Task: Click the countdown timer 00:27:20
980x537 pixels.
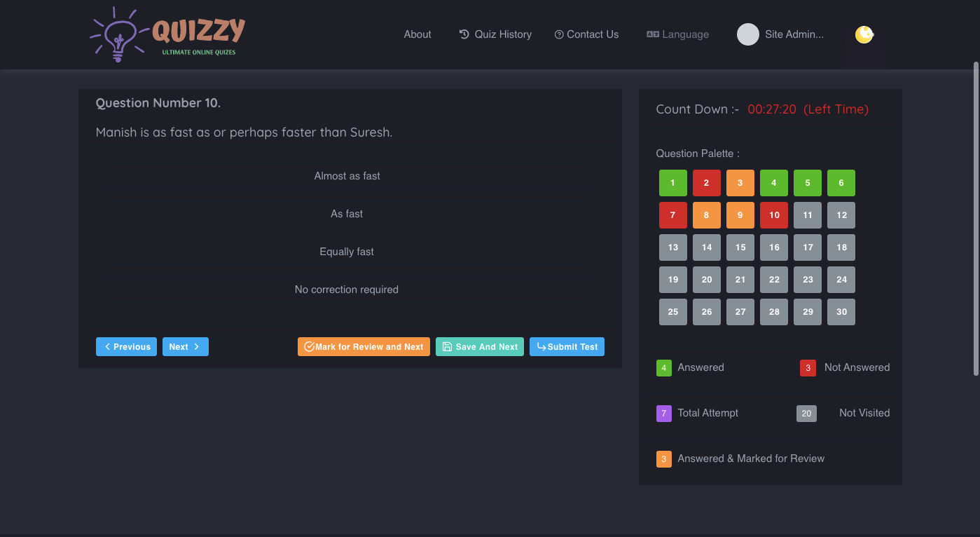Action: point(772,109)
